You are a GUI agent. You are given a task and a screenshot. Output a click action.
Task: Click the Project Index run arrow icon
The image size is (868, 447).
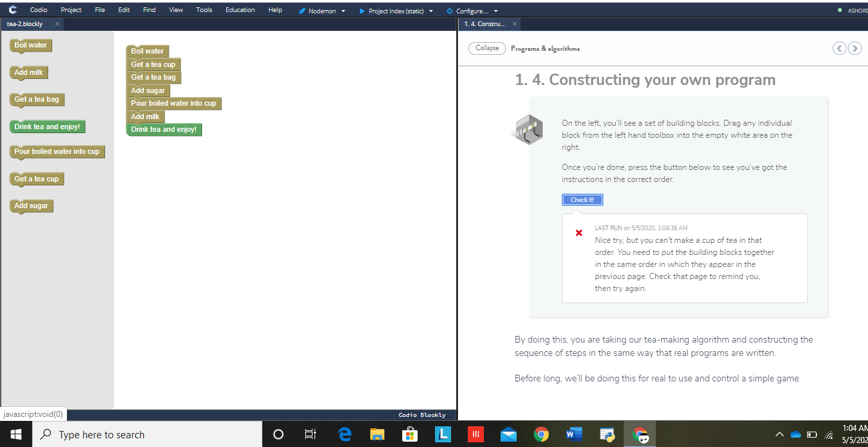[x=361, y=11]
